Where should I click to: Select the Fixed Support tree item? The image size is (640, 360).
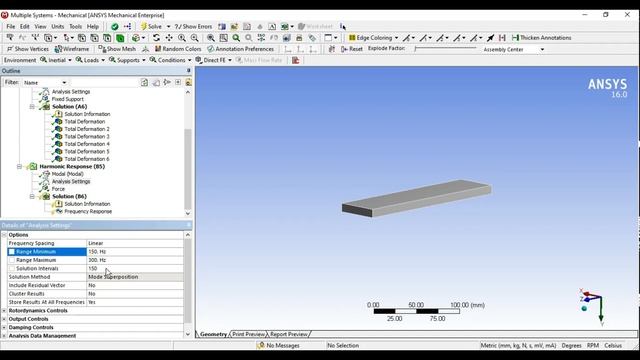pyautogui.click(x=67, y=99)
